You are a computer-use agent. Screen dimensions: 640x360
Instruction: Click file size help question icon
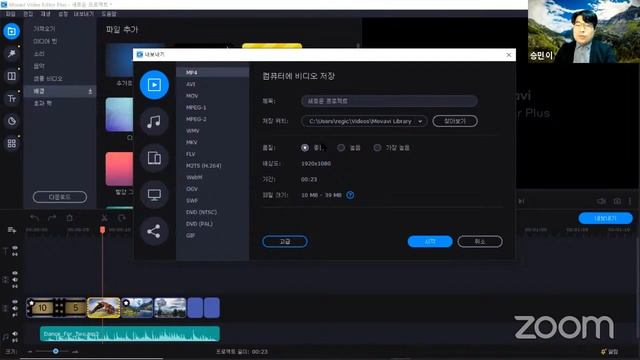coord(350,195)
